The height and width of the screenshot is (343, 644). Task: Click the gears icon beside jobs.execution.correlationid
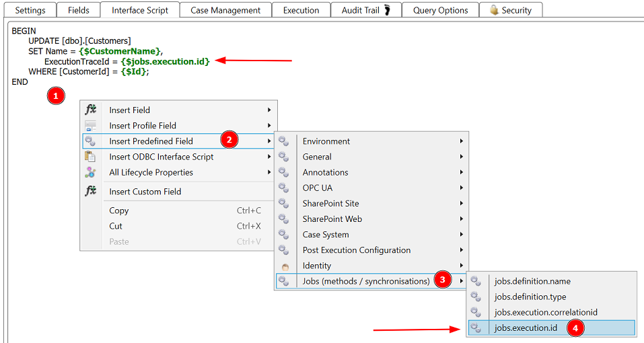[x=476, y=312]
